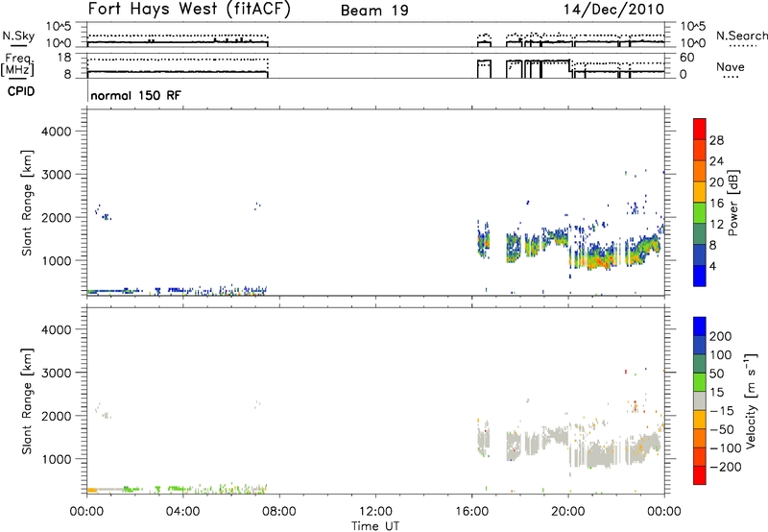Click the '28' tick on the Power scale
768x532 pixels.
[716, 140]
